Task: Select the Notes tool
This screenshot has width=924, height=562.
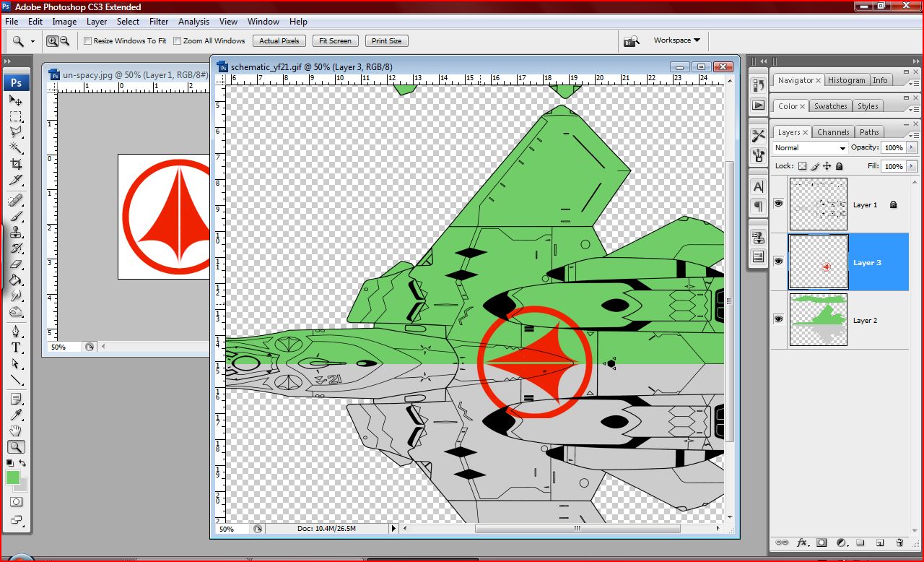Action: point(15,399)
